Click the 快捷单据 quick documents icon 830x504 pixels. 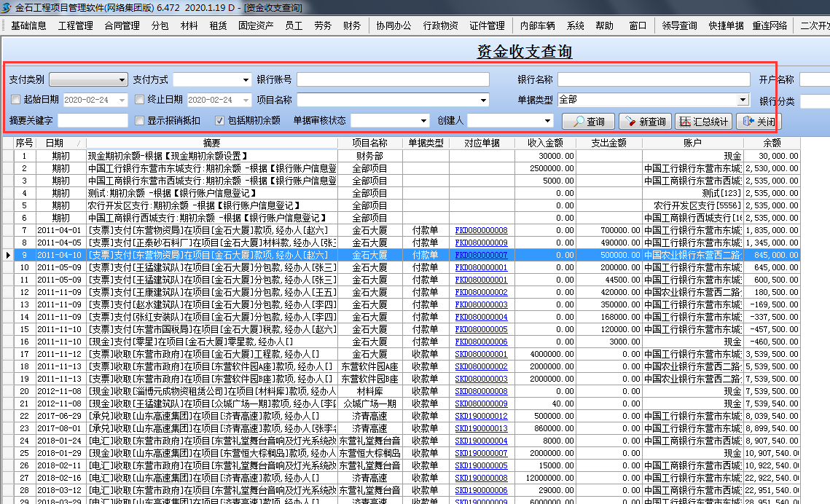pyautogui.click(x=727, y=24)
